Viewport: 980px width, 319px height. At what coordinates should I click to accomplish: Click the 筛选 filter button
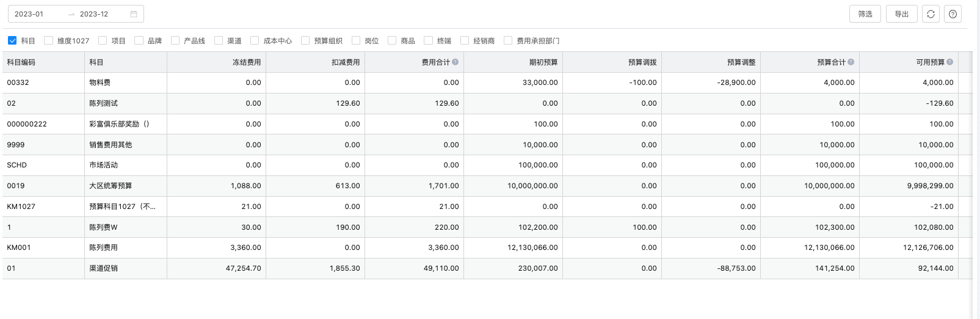pyautogui.click(x=865, y=14)
